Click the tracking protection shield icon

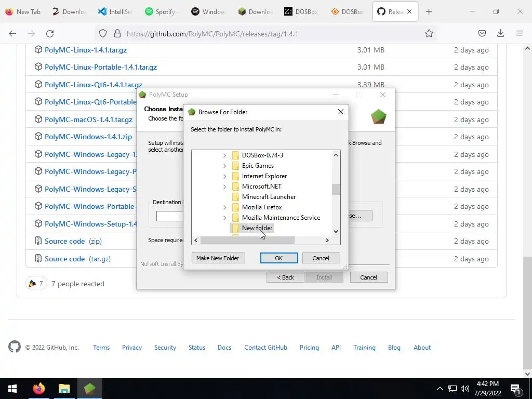(x=103, y=34)
